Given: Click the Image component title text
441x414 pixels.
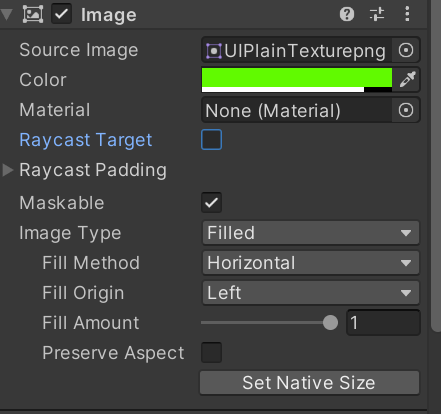Looking at the screenshot, I should [109, 15].
